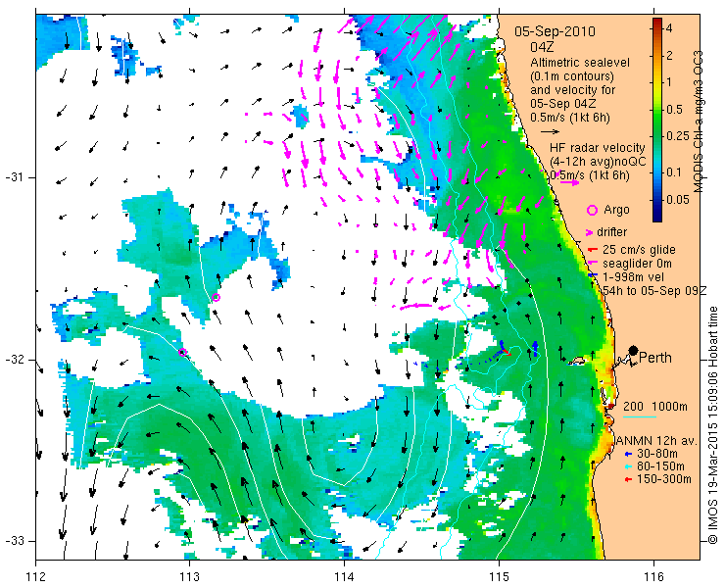Click the cyan 80-150m ANMN legend arrow
This screenshot has height=588, width=725.
pos(627,466)
